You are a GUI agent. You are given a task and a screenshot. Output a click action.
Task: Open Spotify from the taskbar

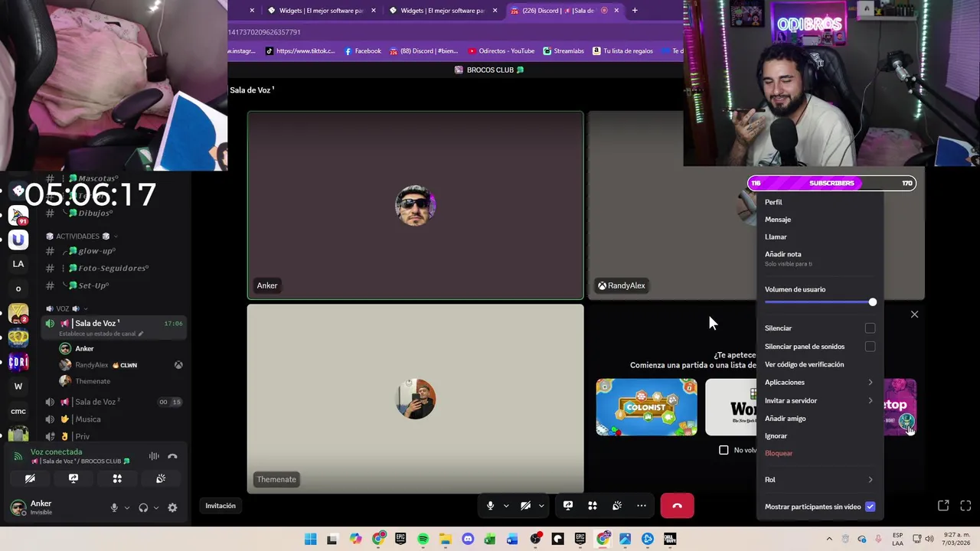tap(423, 539)
